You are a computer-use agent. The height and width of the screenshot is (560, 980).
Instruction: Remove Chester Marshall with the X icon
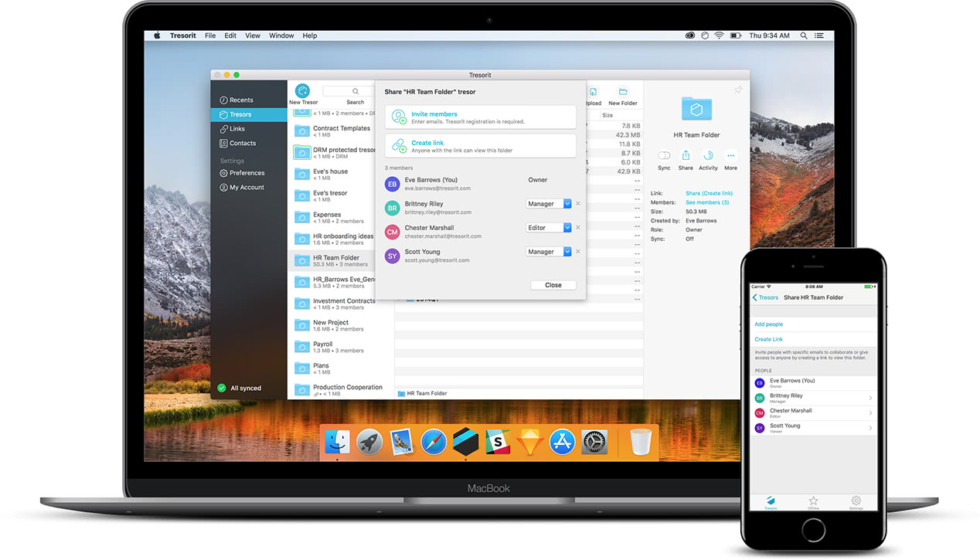click(578, 228)
